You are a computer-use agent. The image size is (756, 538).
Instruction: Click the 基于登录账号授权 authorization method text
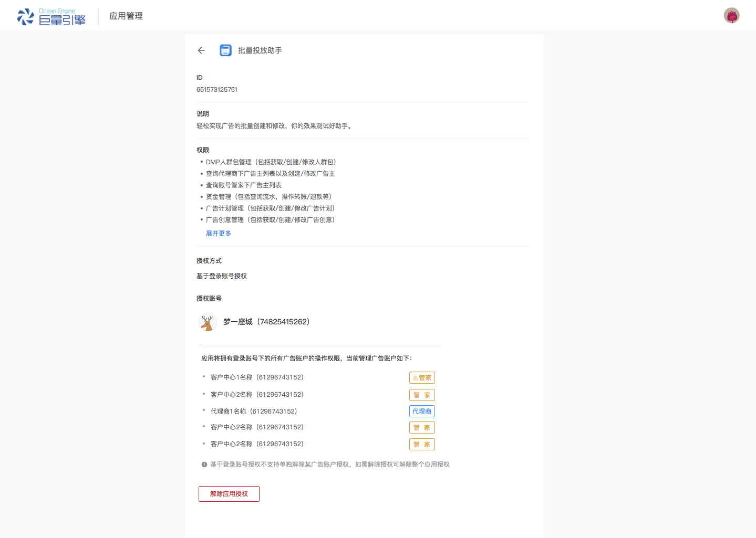coord(222,276)
